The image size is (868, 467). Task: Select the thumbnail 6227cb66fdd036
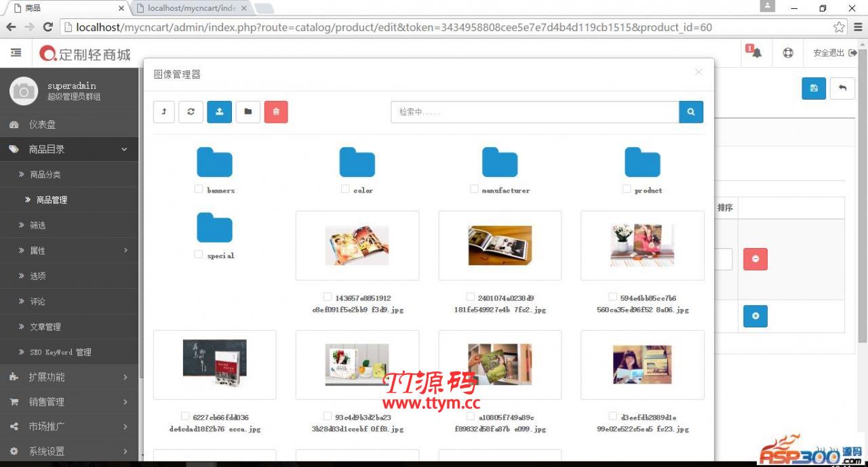point(214,365)
